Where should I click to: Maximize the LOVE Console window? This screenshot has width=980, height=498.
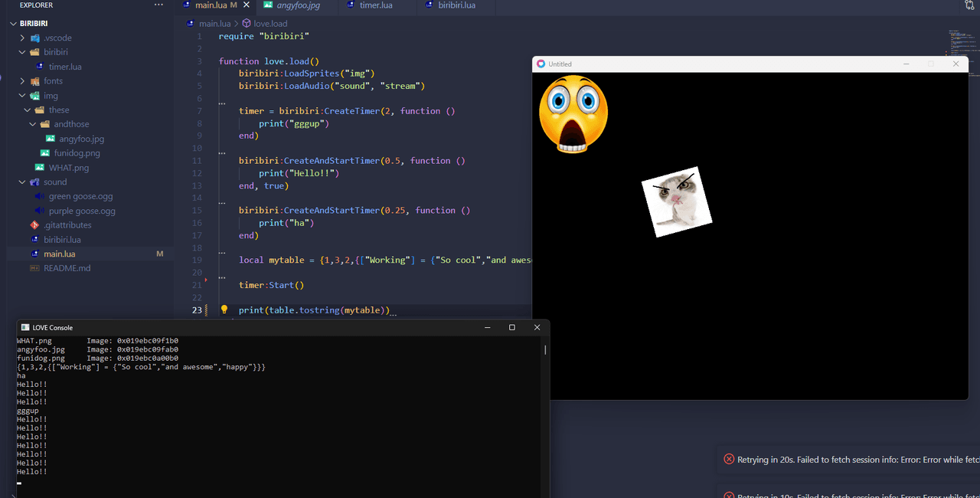click(512, 327)
